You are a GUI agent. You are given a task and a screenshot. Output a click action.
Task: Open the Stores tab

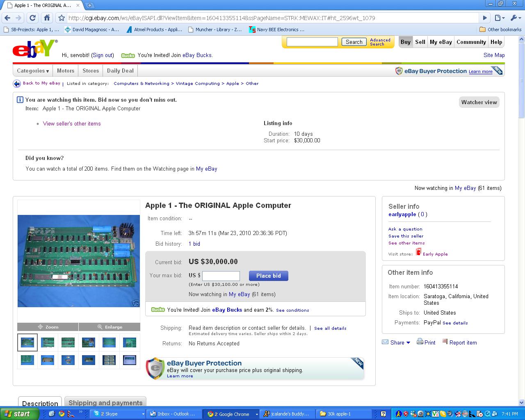pyautogui.click(x=91, y=71)
